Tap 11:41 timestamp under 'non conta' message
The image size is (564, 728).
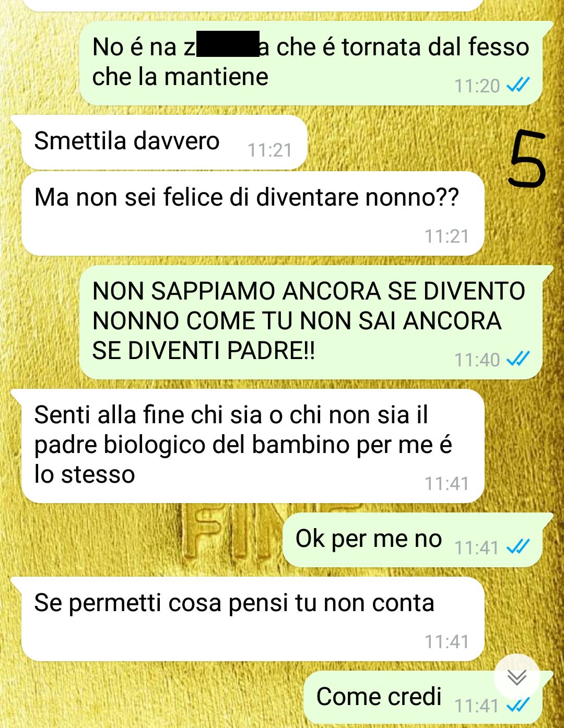click(x=446, y=641)
